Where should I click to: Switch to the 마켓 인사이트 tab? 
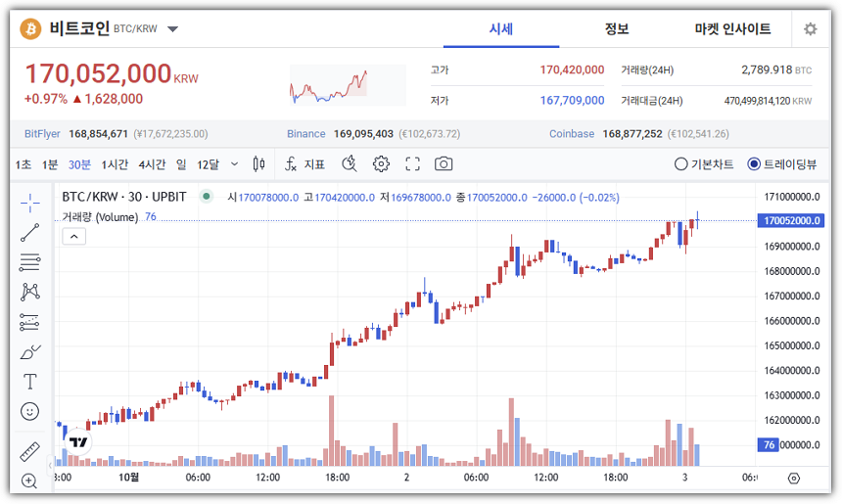(x=732, y=29)
